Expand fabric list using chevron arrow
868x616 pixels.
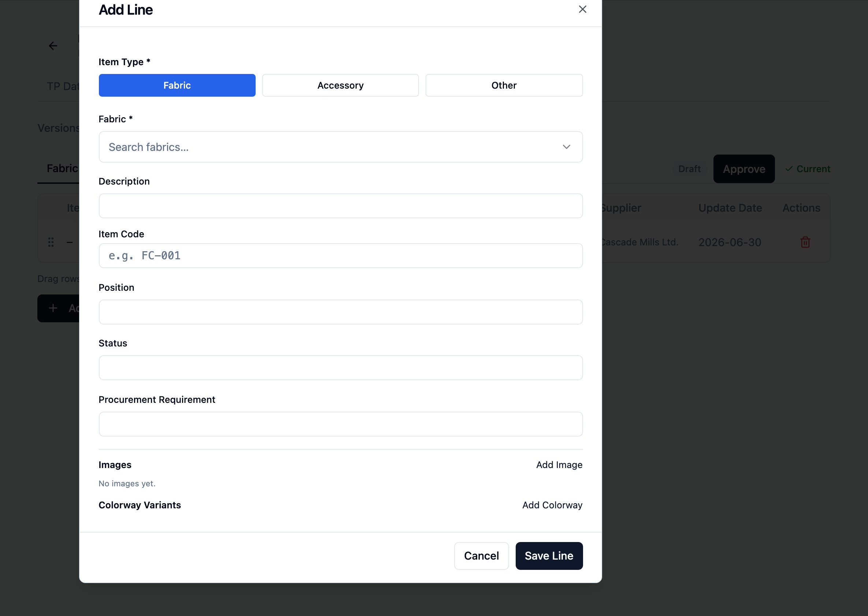click(566, 147)
